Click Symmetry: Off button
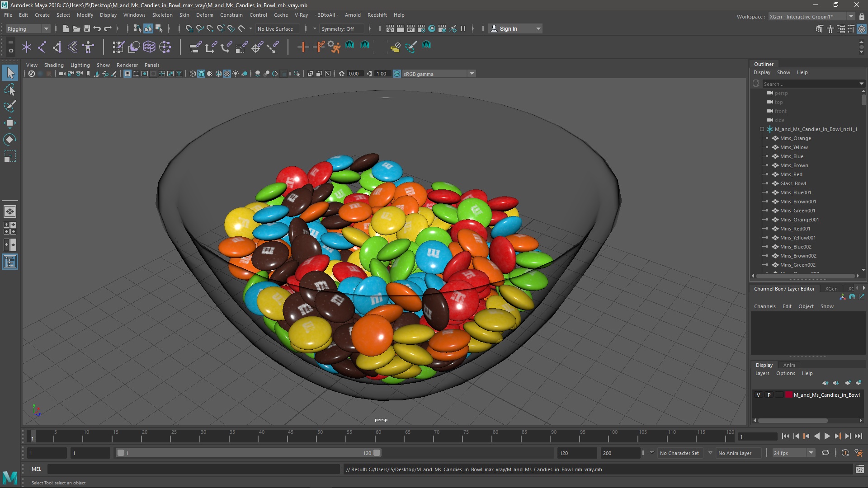The height and width of the screenshot is (488, 868). pos(338,28)
